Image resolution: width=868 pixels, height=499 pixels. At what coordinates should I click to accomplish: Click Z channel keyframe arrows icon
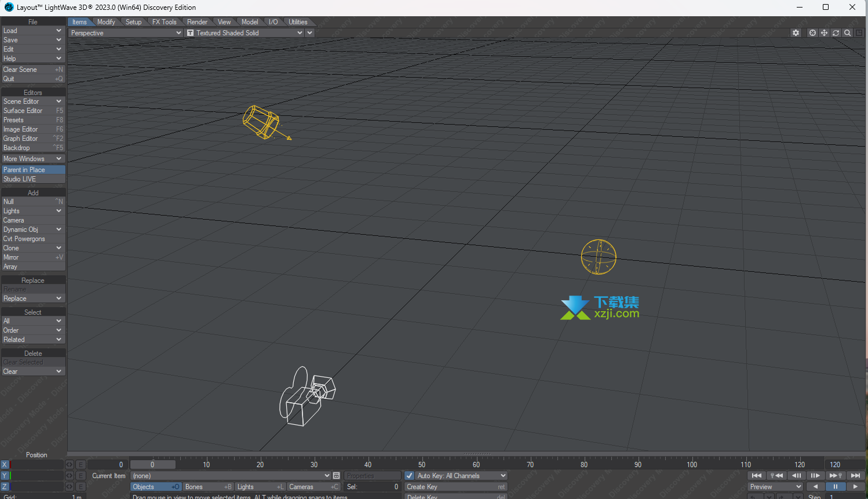pyautogui.click(x=70, y=487)
